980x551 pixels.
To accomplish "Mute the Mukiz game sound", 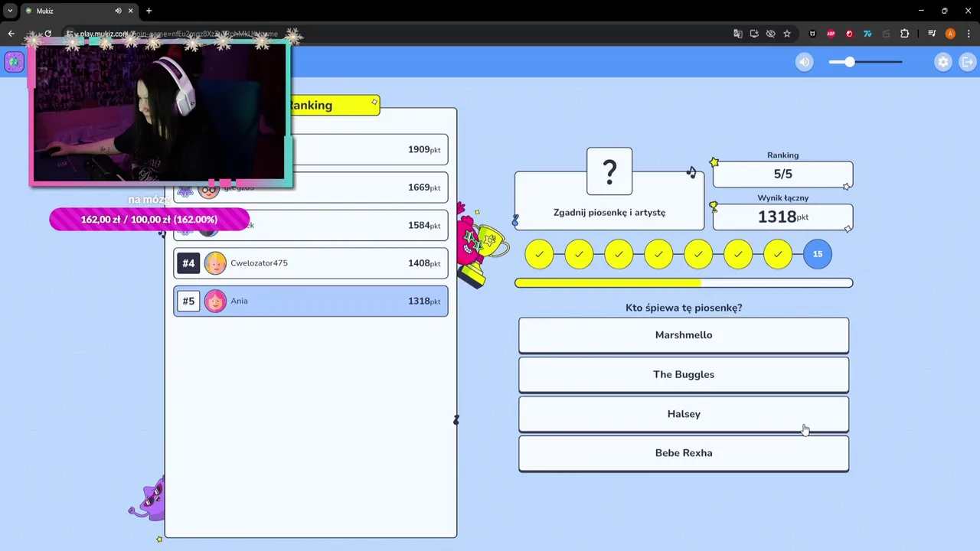I will 804,62.
